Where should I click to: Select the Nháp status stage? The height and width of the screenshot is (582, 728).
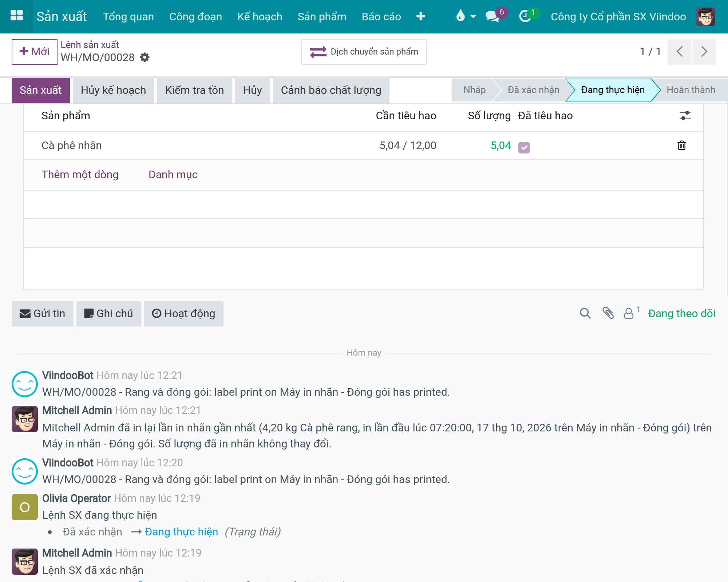pyautogui.click(x=474, y=90)
